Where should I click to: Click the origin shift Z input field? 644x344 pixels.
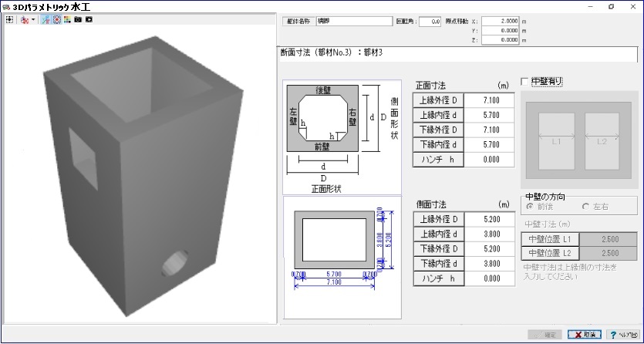click(501, 40)
